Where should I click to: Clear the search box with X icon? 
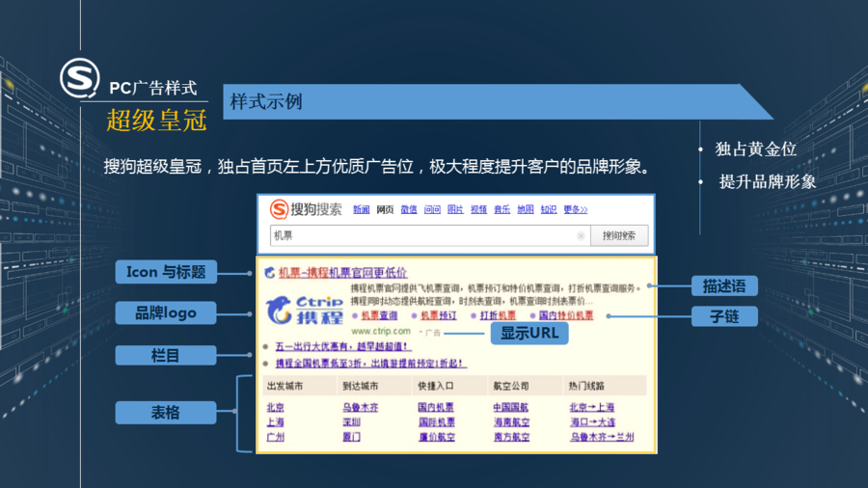pyautogui.click(x=581, y=235)
